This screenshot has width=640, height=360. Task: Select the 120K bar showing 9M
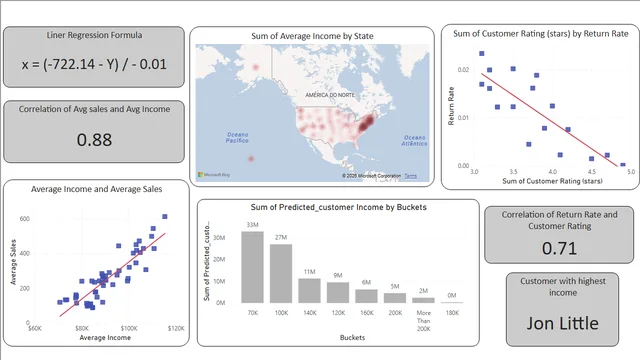click(338, 293)
